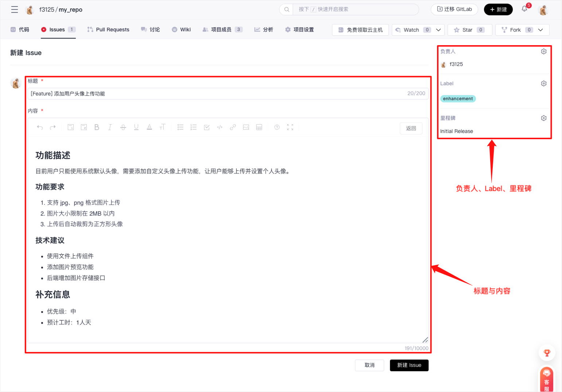Insert a task list checkbox item
Viewport: 562px width, 392px height.
pos(207,127)
